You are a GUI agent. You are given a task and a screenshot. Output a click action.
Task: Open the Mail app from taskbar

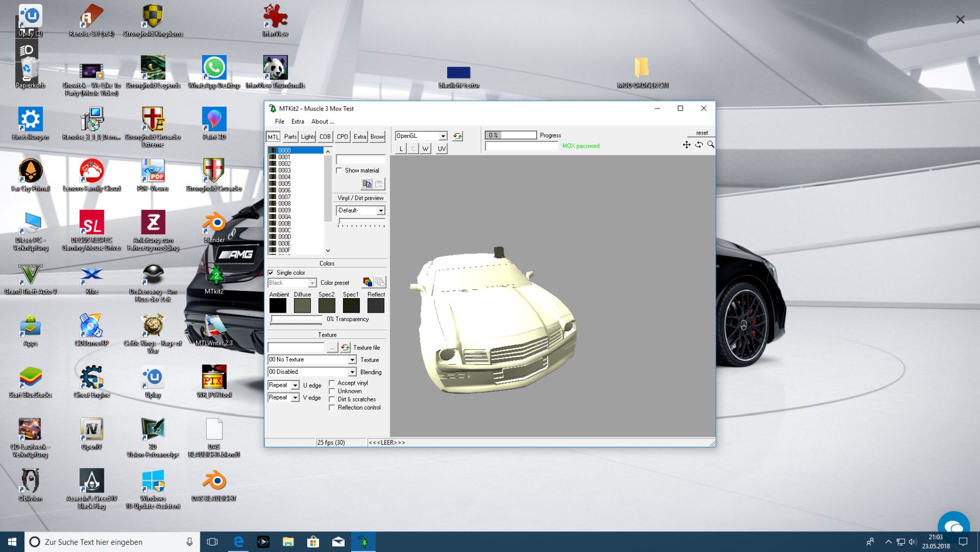[x=338, y=542]
